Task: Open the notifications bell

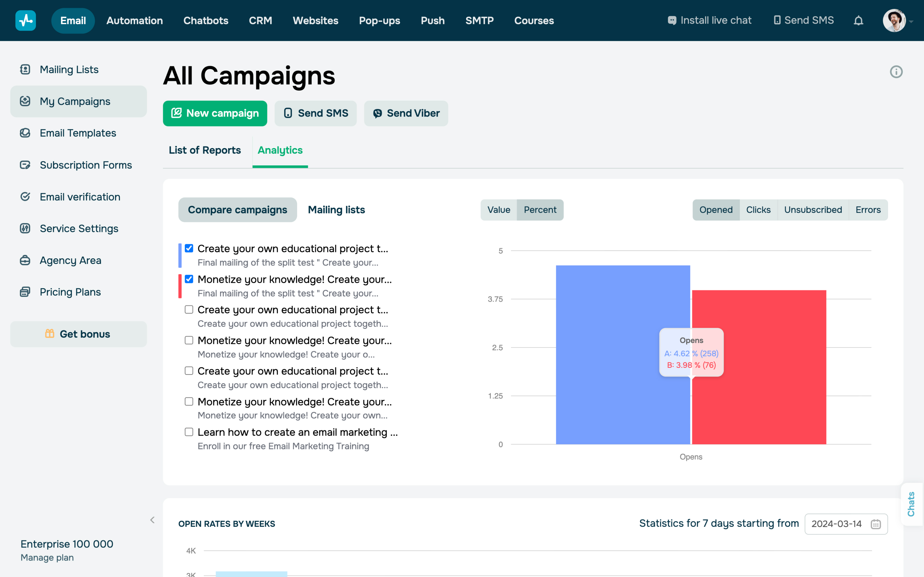Action: coord(858,21)
